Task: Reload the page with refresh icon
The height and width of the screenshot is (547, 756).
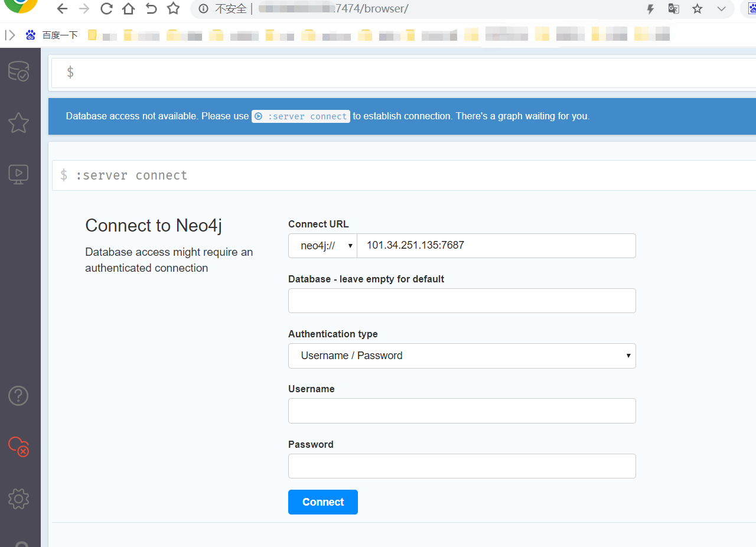Action: click(106, 9)
